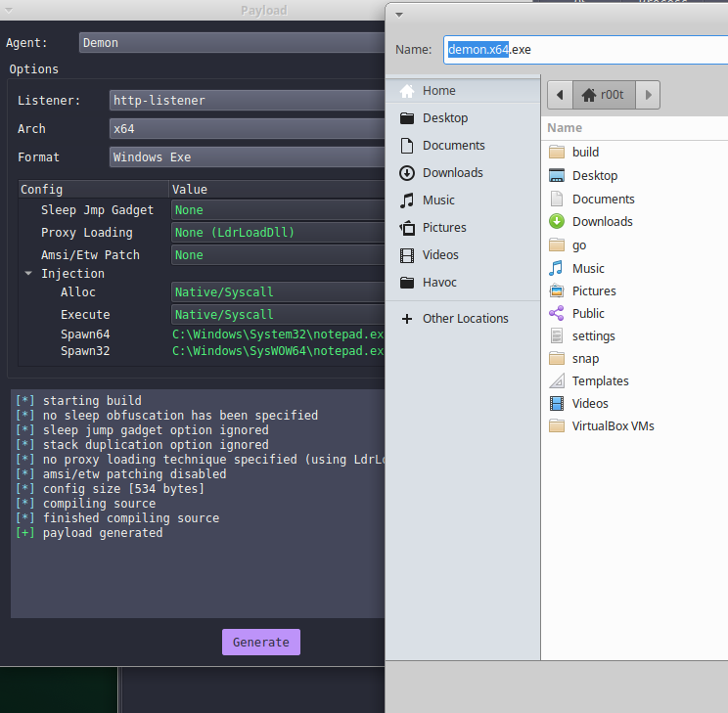Click the r00t home path button
Viewport: 728px width, 713px height.
(x=604, y=95)
